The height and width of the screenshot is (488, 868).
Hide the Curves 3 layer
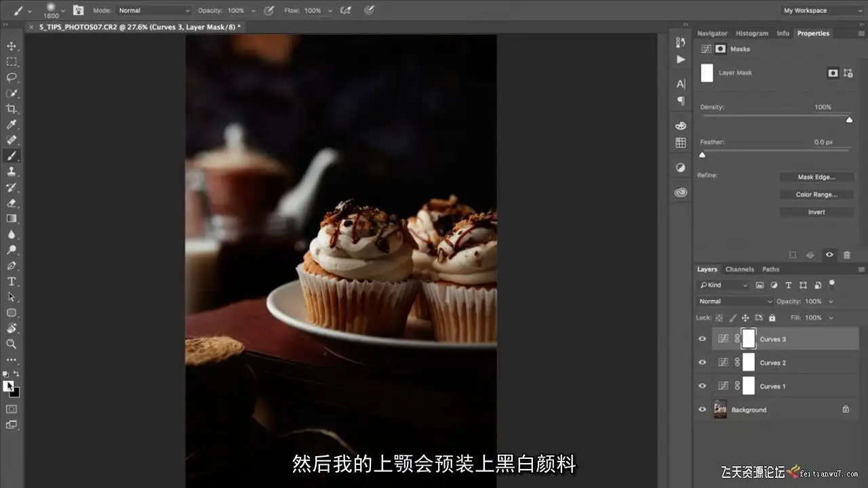(703, 339)
